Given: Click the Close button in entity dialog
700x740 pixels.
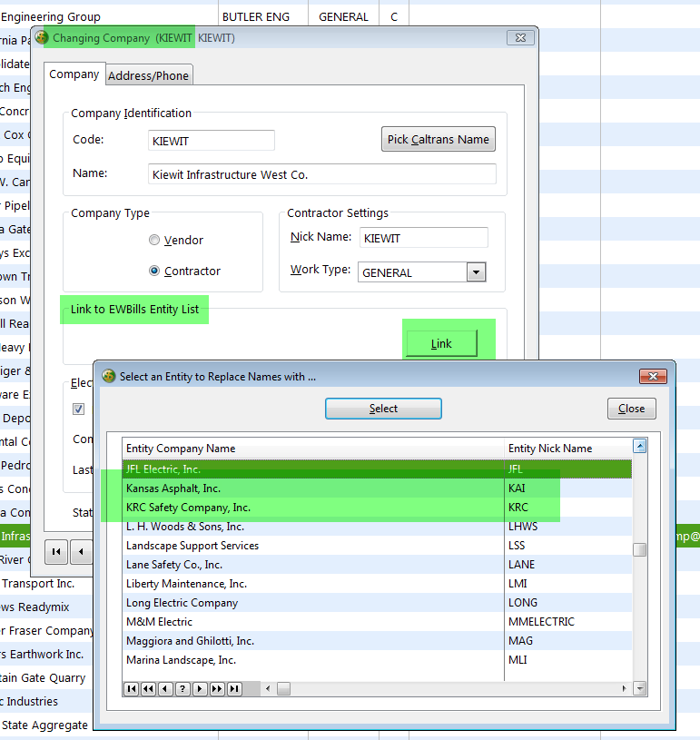Looking at the screenshot, I should tap(632, 409).
